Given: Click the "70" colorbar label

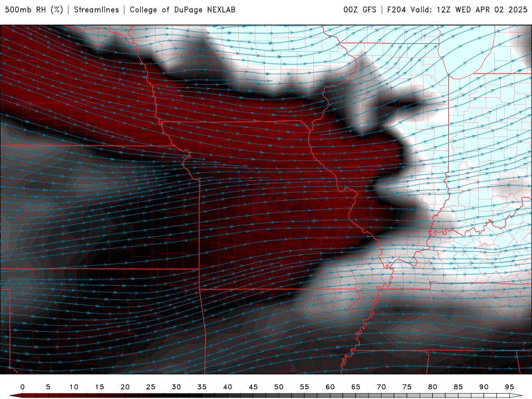Looking at the screenshot, I should pos(381,387).
